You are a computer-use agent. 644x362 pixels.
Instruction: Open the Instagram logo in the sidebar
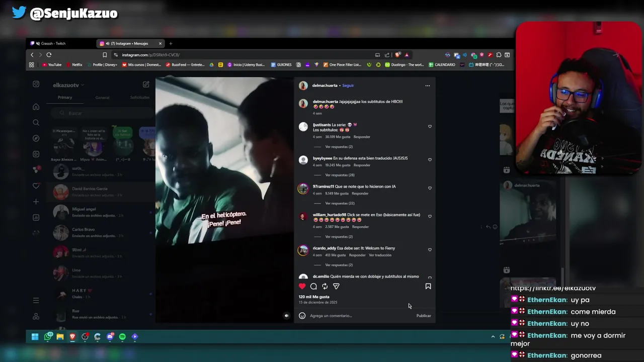[36, 84]
